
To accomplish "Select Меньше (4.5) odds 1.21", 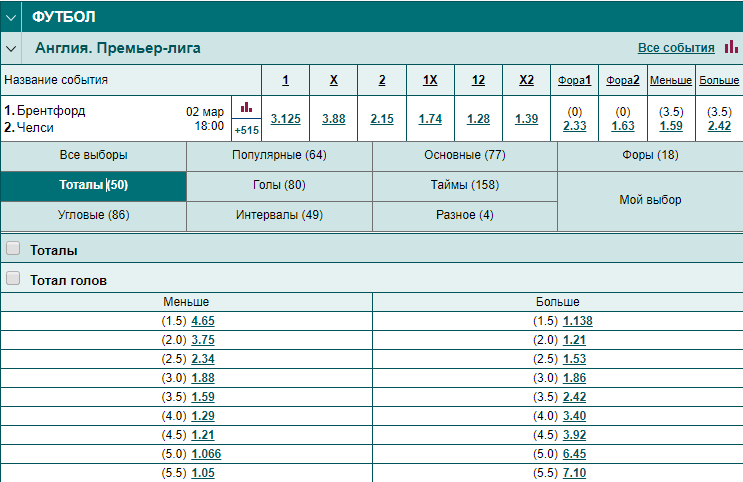I will [203, 435].
